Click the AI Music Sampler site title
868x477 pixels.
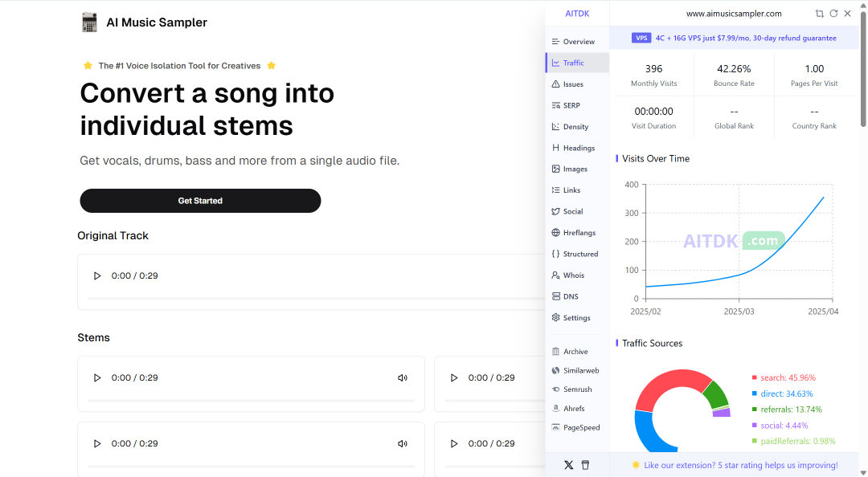[157, 22]
